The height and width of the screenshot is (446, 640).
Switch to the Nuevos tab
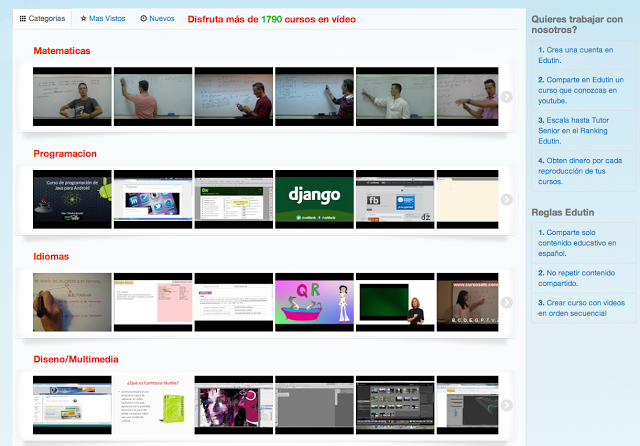tap(158, 19)
